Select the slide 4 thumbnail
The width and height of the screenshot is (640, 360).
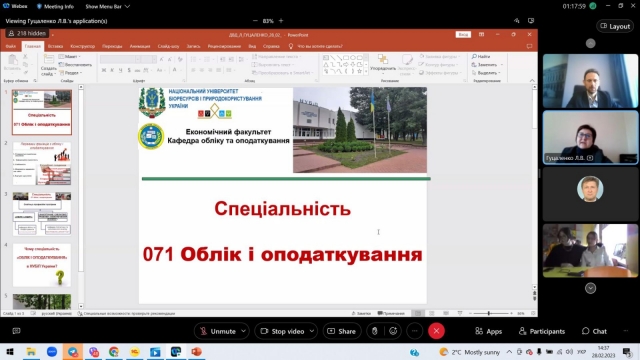pos(42,265)
